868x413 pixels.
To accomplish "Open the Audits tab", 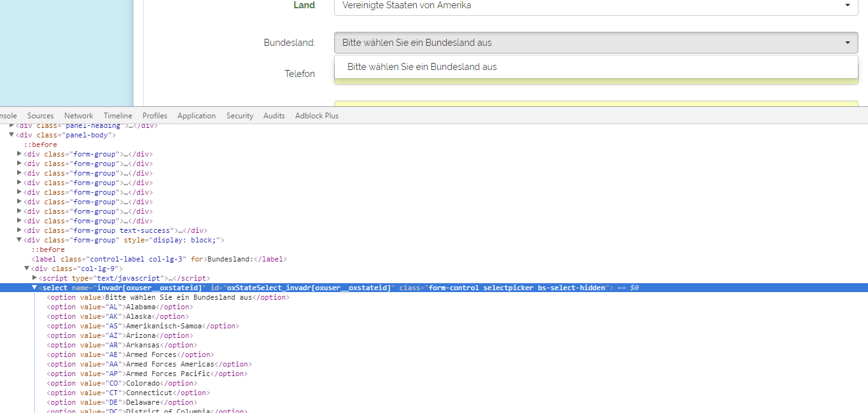I will (x=274, y=116).
